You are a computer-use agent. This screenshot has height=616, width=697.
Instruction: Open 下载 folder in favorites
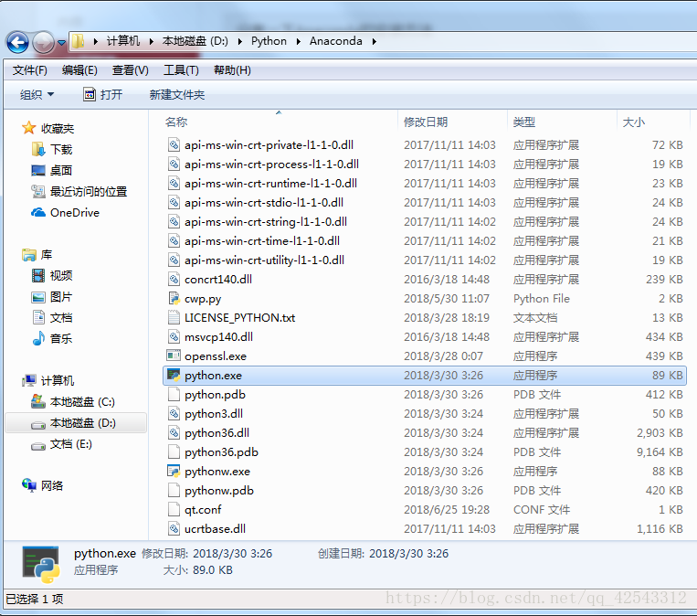pyautogui.click(x=52, y=150)
